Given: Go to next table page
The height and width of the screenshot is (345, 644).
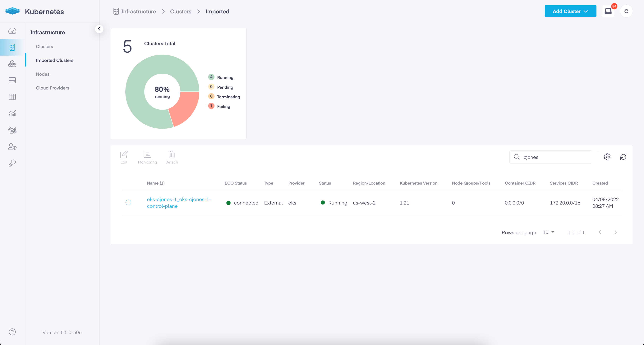Looking at the screenshot, I should pos(616,232).
